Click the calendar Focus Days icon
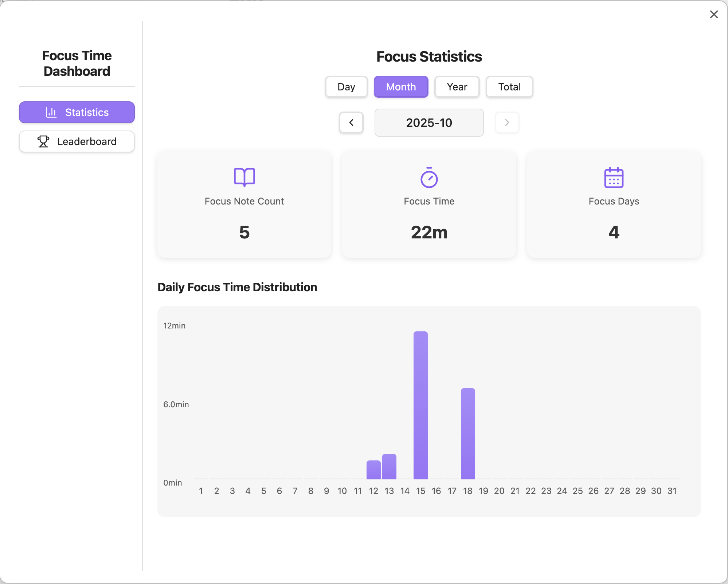The height and width of the screenshot is (584, 728). point(614,178)
